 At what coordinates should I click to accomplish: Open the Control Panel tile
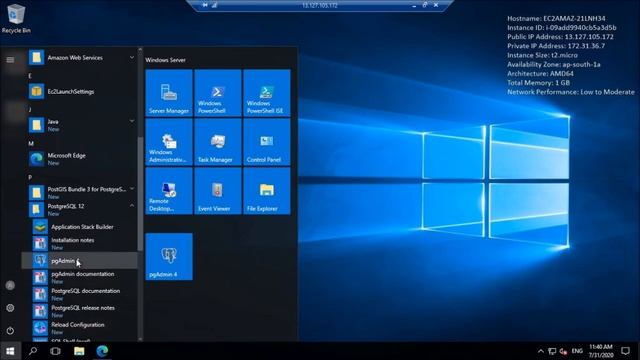[x=267, y=142]
